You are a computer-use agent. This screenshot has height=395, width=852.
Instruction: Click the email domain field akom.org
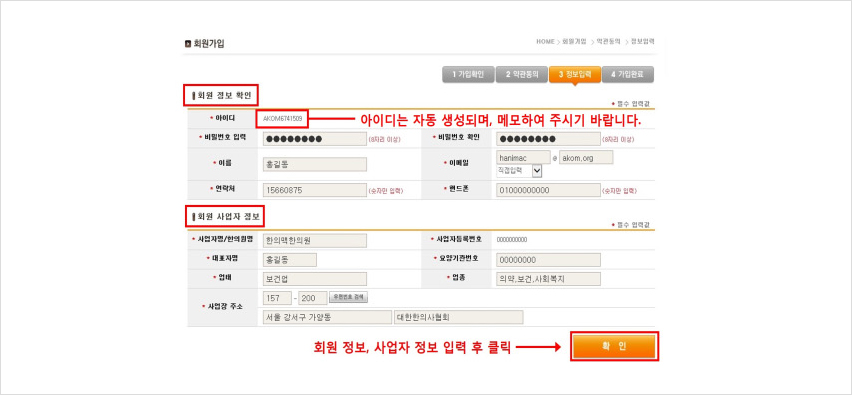(586, 157)
